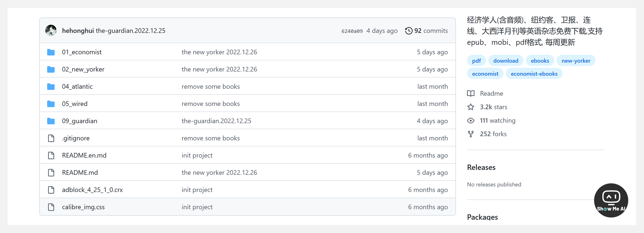This screenshot has height=233, width=644.
Task: Open the calibre_img.css file
Action: (x=83, y=207)
